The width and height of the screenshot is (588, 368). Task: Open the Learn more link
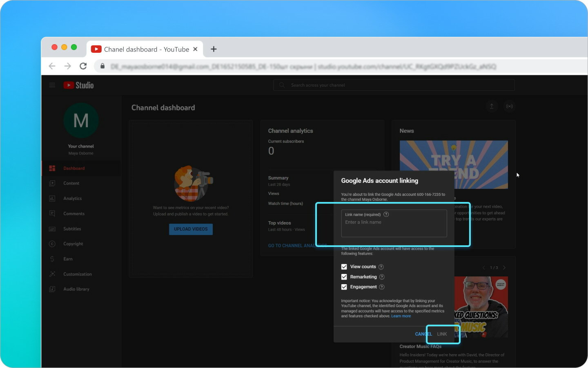401,316
